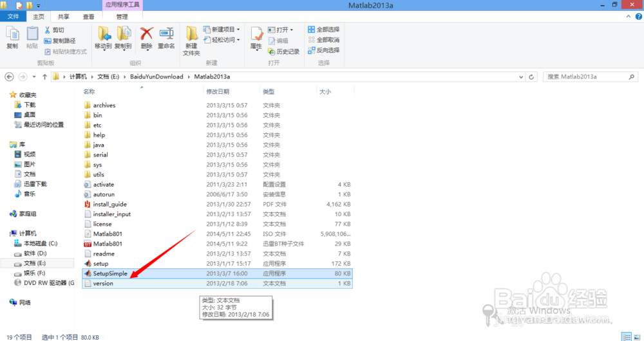Open the 移动到 (Move to) button

[103, 38]
